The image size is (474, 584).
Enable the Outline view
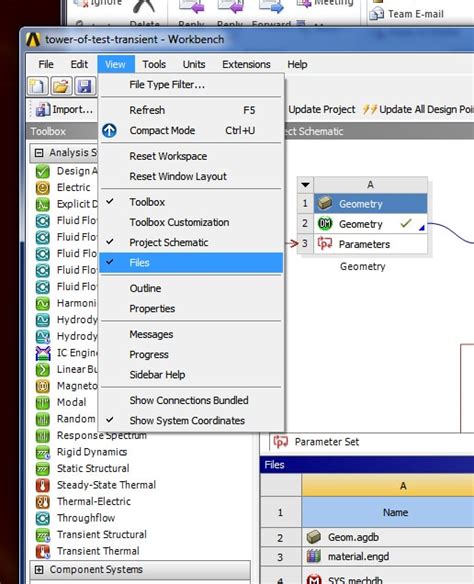(x=191, y=288)
